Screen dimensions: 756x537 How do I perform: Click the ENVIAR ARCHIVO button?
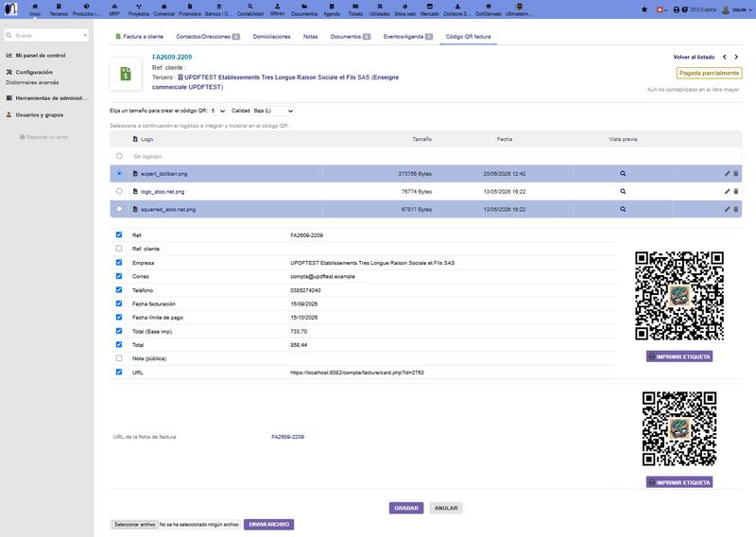click(268, 525)
